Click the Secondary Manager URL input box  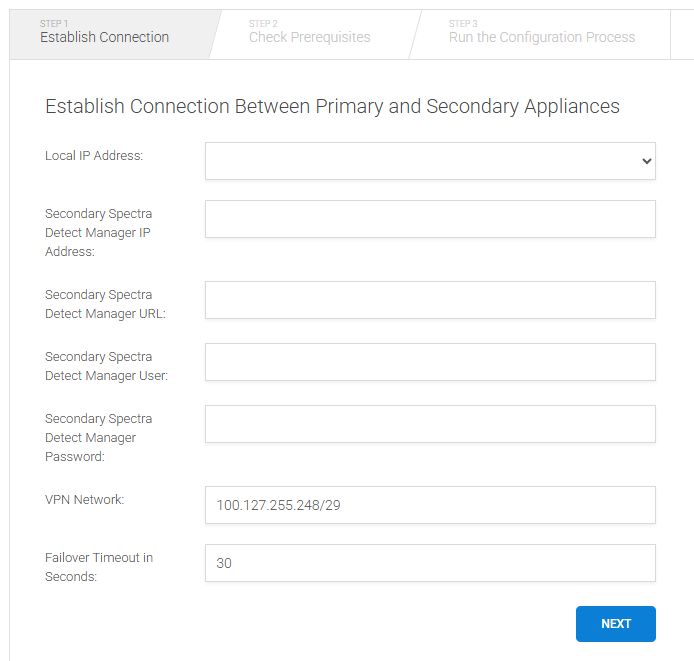pyautogui.click(x=430, y=300)
